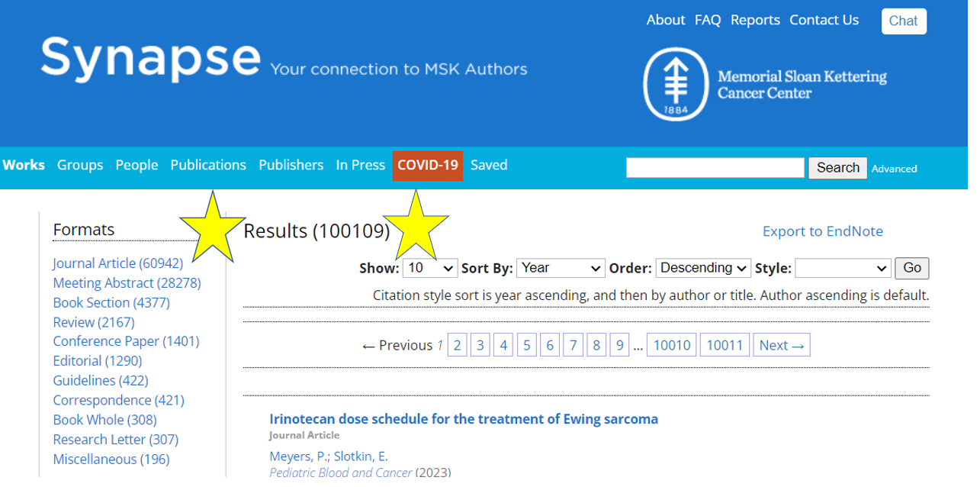This screenshot has width=980, height=487.
Task: Go to results page 5
Action: (x=527, y=345)
